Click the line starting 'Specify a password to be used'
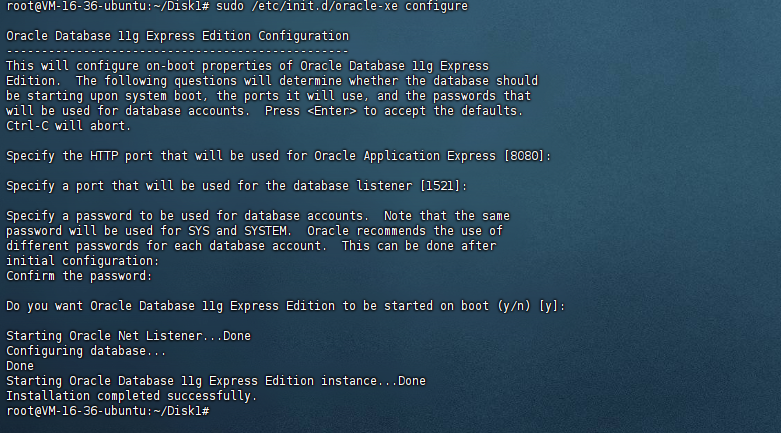The width and height of the screenshot is (781, 433). pyautogui.click(x=258, y=216)
